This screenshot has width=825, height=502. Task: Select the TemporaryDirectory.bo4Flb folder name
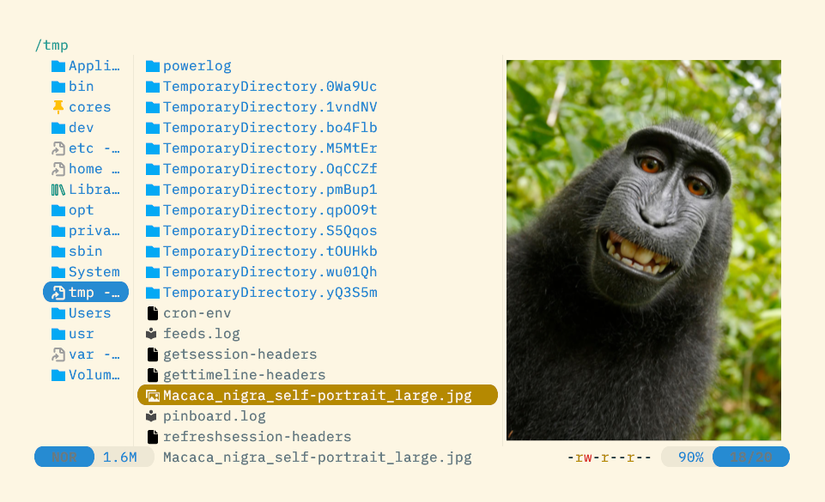tap(270, 128)
